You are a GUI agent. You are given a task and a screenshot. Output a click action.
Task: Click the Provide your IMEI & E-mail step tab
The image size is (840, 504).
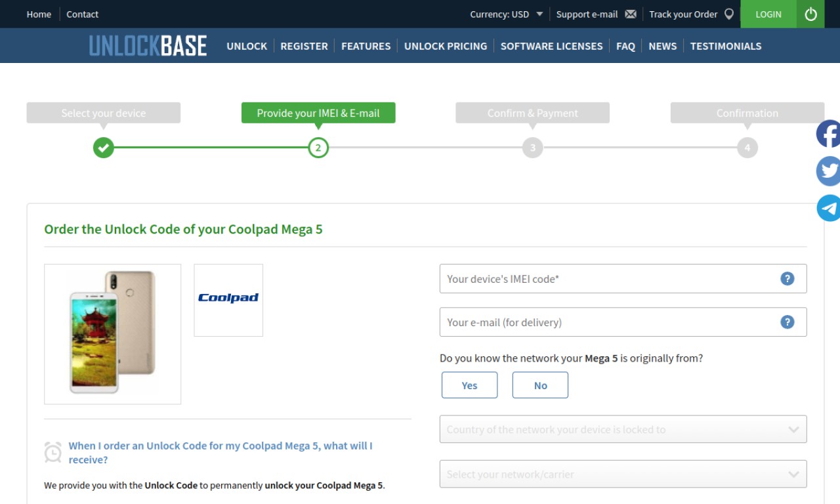click(318, 113)
